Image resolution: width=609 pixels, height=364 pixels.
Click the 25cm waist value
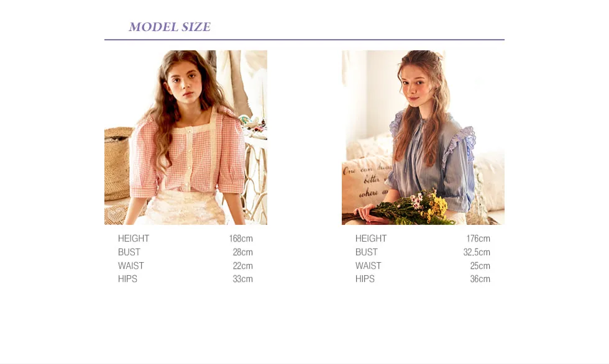click(480, 266)
